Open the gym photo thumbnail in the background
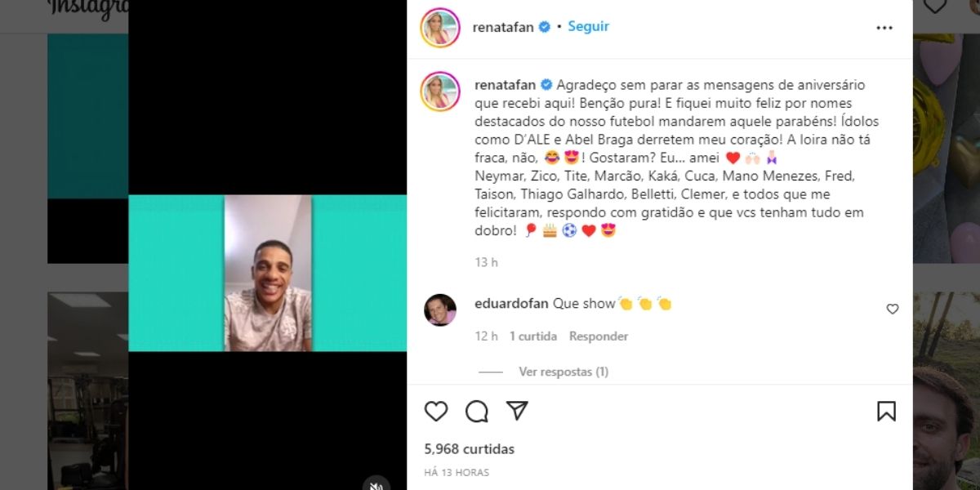 [x=87, y=391]
